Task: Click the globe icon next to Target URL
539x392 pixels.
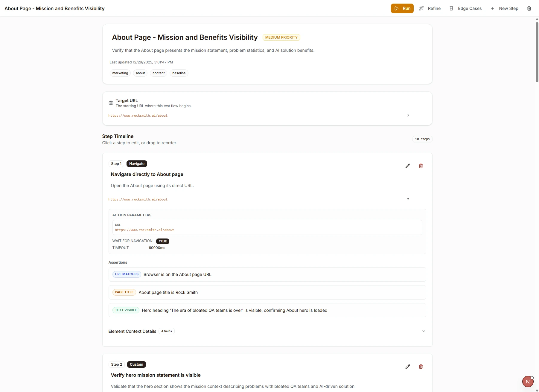Action: click(111, 103)
